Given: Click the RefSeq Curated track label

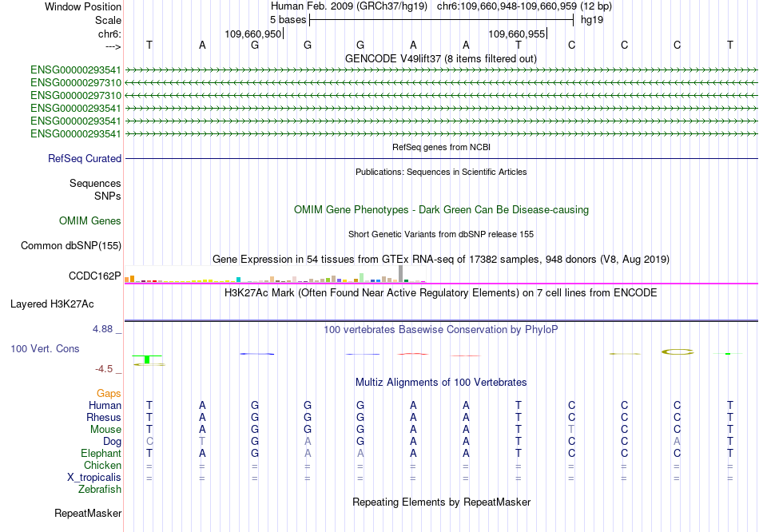Looking at the screenshot, I should 85,158.
